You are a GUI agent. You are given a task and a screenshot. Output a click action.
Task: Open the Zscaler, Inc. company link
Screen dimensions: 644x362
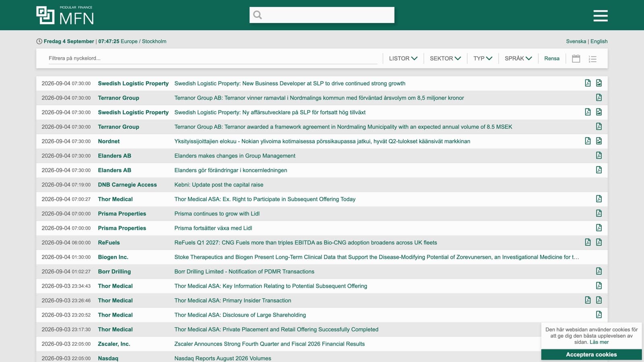114,344
